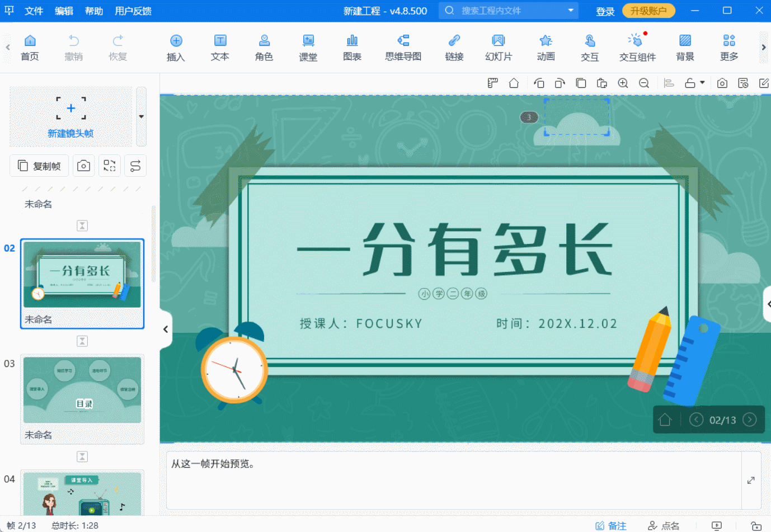Open 交互组件 interactive components
Viewport: 771px width, 532px height.
click(637, 48)
